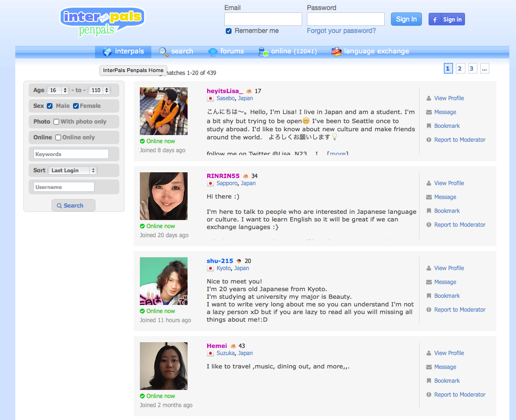The image size is (516, 420).
Task: Click the Search button in the filter panel
Action: [74, 205]
